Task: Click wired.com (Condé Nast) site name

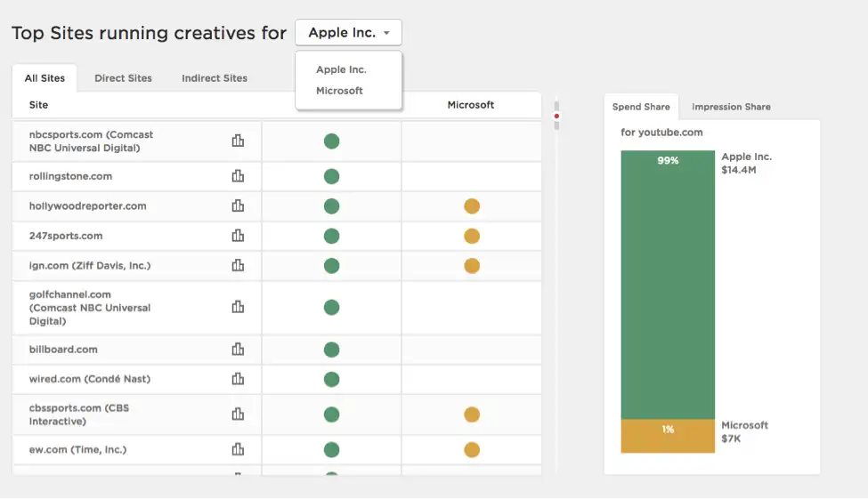Action: (x=90, y=379)
